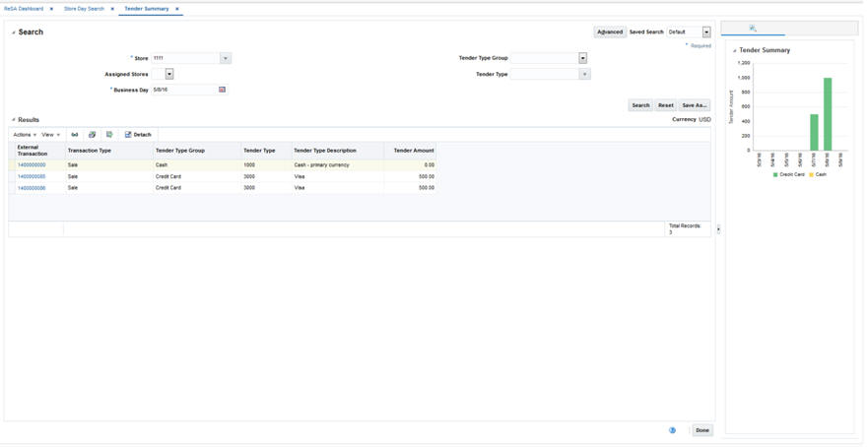Open the Store dropdown
Viewport: 868px width, 447px height.
click(226, 58)
